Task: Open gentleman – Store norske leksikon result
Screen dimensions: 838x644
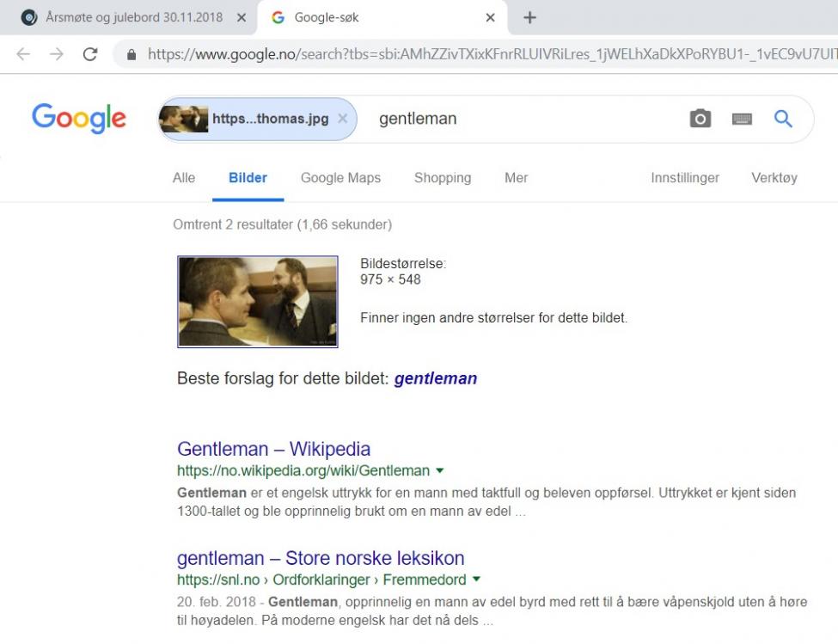Action: coord(321,558)
